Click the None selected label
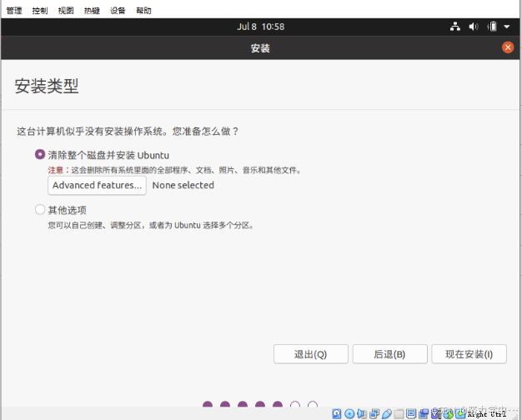The height and width of the screenshot is (420, 522). [183, 185]
